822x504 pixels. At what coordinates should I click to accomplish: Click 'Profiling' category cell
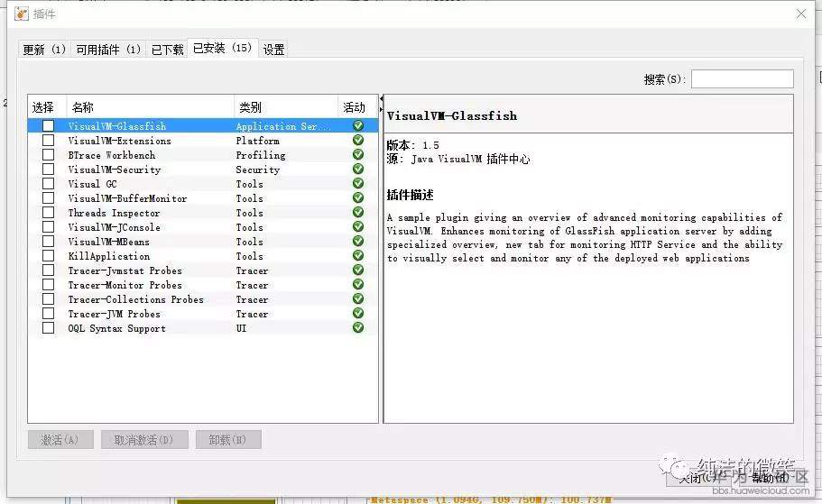coord(261,155)
